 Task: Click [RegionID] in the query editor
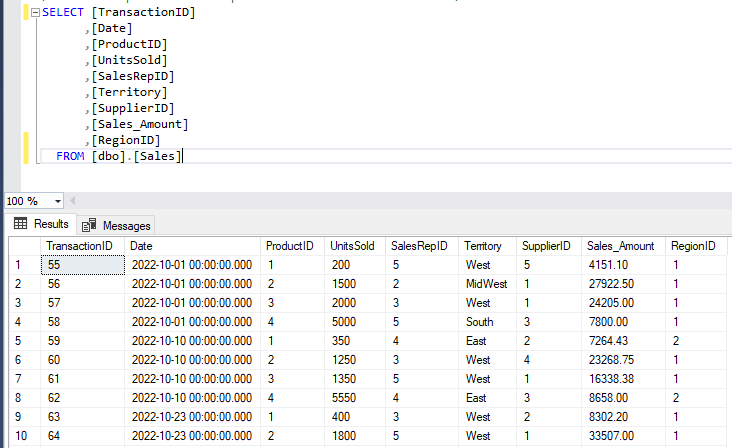coord(126,140)
